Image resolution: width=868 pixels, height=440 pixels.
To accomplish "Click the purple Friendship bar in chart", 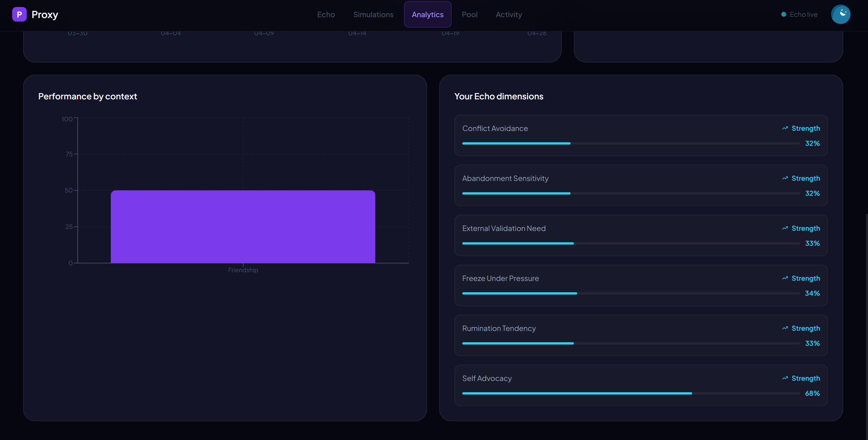I will tap(243, 226).
